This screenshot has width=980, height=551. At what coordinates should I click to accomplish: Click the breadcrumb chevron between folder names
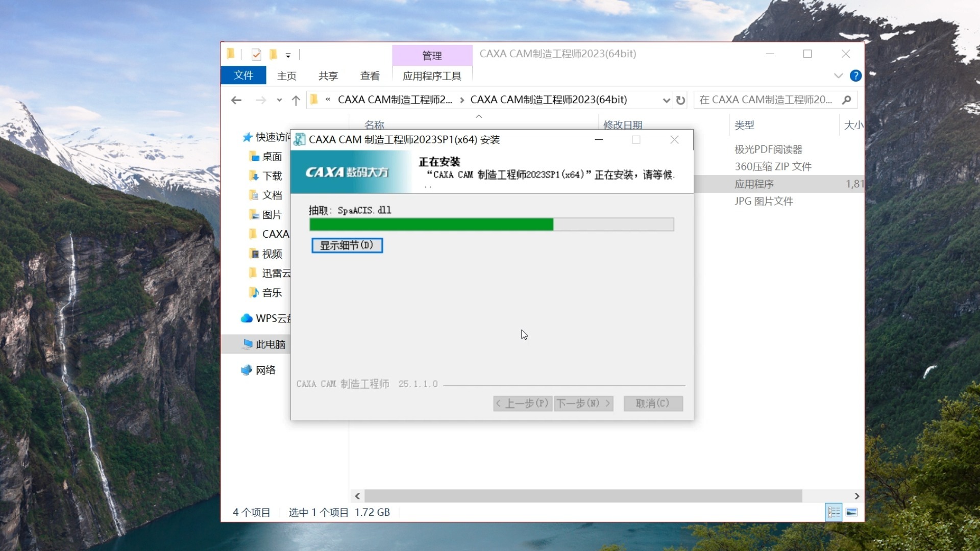coord(462,100)
